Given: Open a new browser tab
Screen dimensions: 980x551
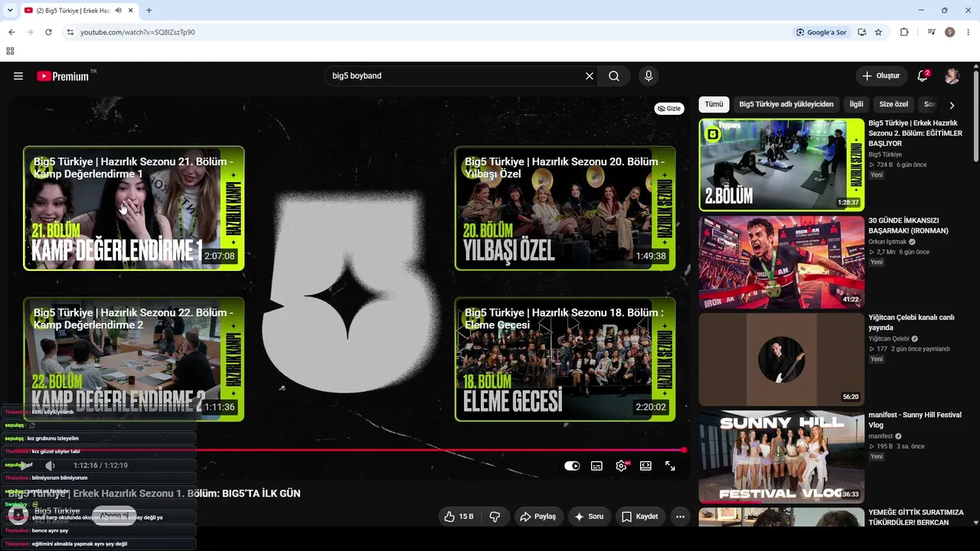Looking at the screenshot, I should click(x=149, y=11).
